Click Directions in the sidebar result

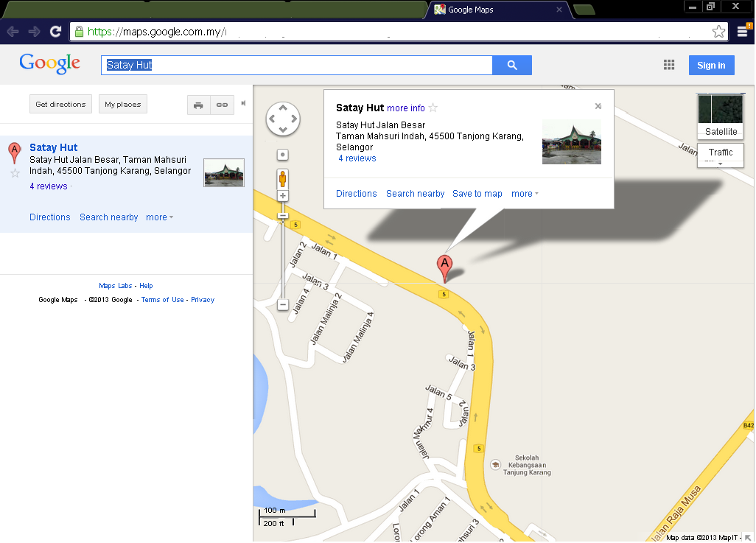50,217
